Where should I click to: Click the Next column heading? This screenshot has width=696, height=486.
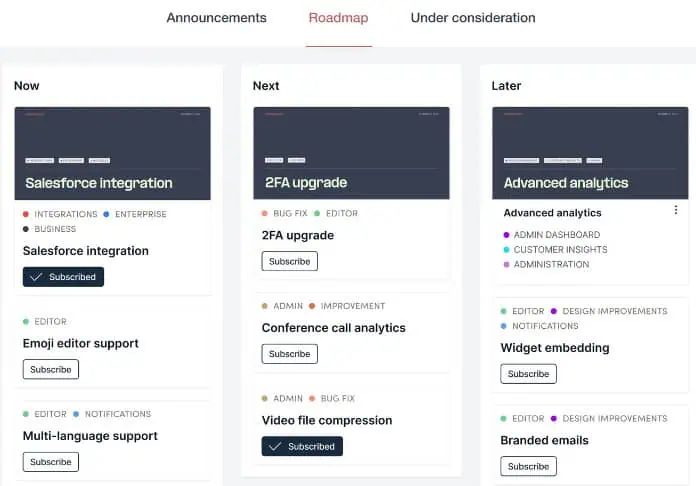(266, 86)
